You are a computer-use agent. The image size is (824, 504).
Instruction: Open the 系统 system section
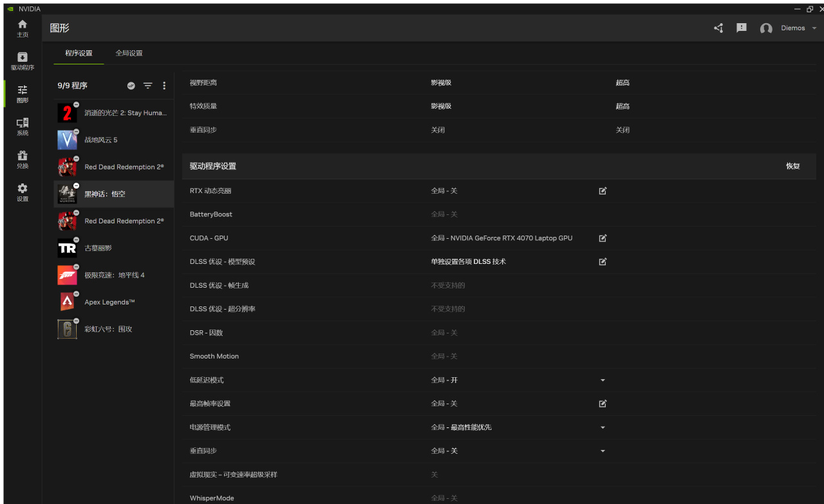(23, 127)
